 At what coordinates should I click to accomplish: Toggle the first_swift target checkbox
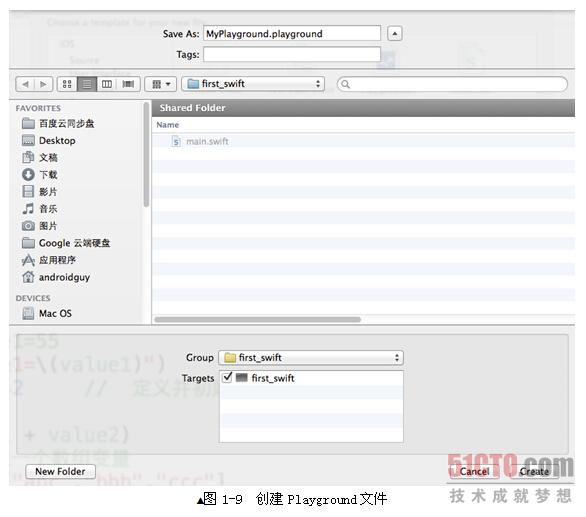tap(227, 378)
